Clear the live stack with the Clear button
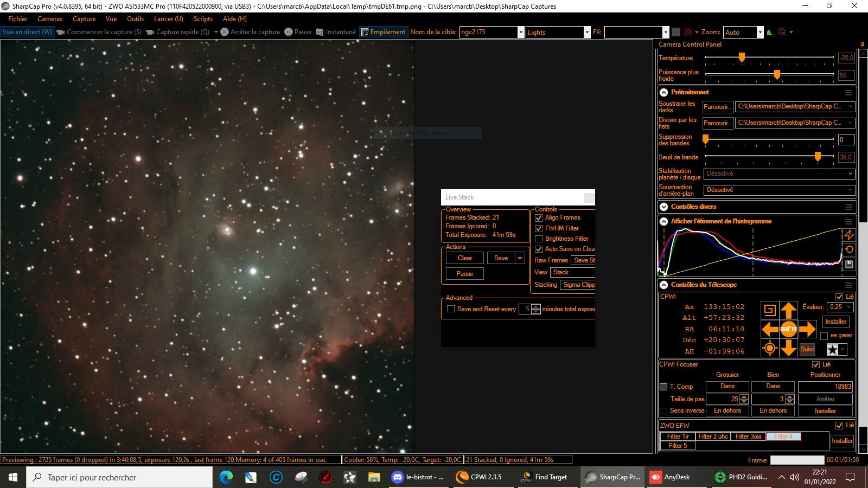The height and width of the screenshot is (488, 868). [465, 259]
